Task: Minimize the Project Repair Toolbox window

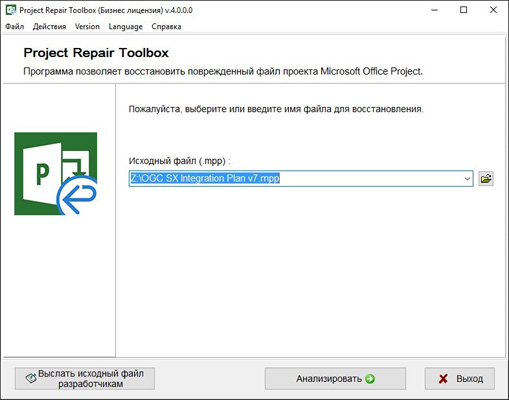Action: pos(434,10)
